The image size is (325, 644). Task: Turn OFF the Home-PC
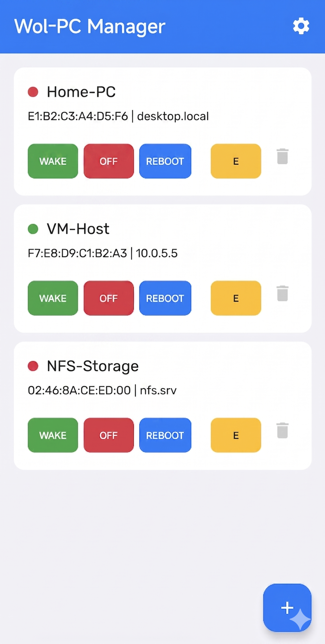[109, 161]
